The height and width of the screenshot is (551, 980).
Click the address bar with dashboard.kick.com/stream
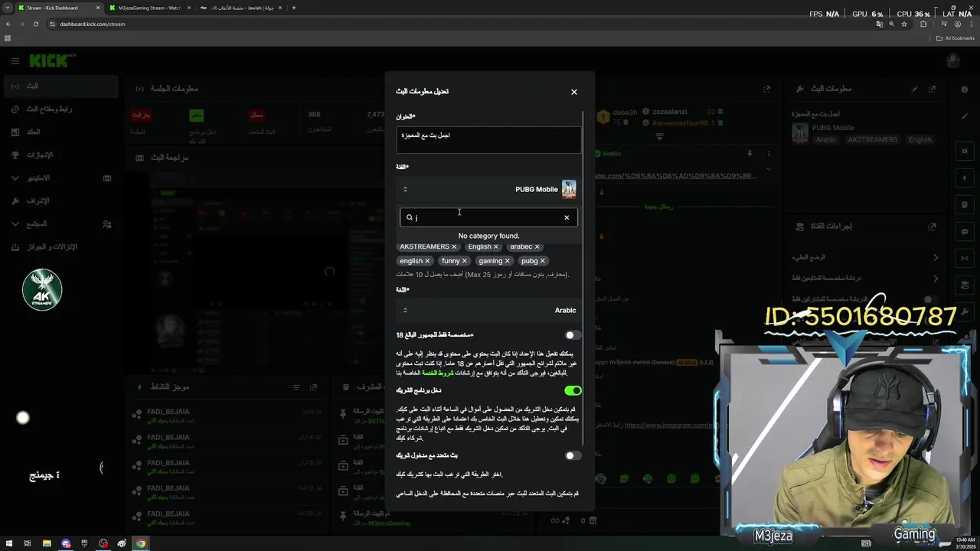click(x=459, y=24)
